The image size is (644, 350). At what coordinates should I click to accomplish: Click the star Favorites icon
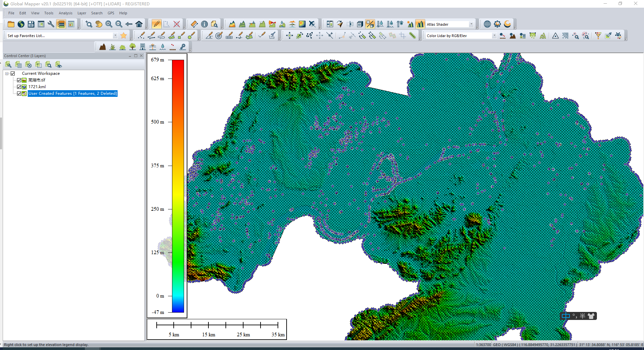(124, 36)
